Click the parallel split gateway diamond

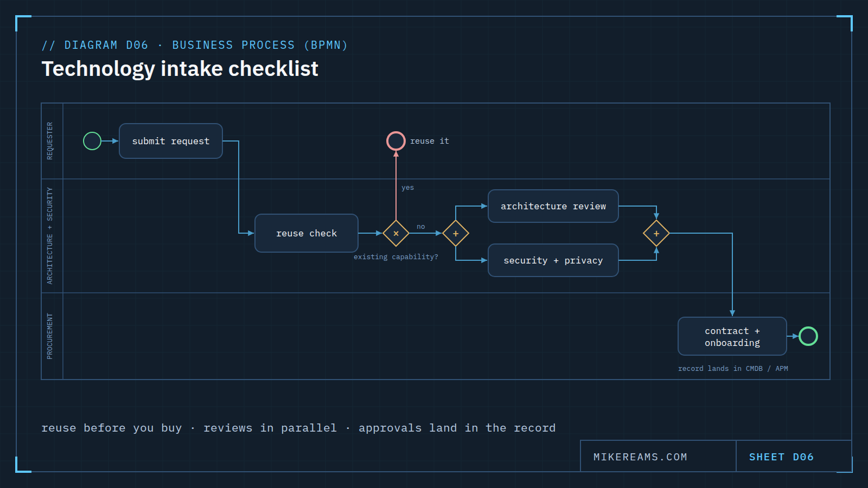click(456, 233)
